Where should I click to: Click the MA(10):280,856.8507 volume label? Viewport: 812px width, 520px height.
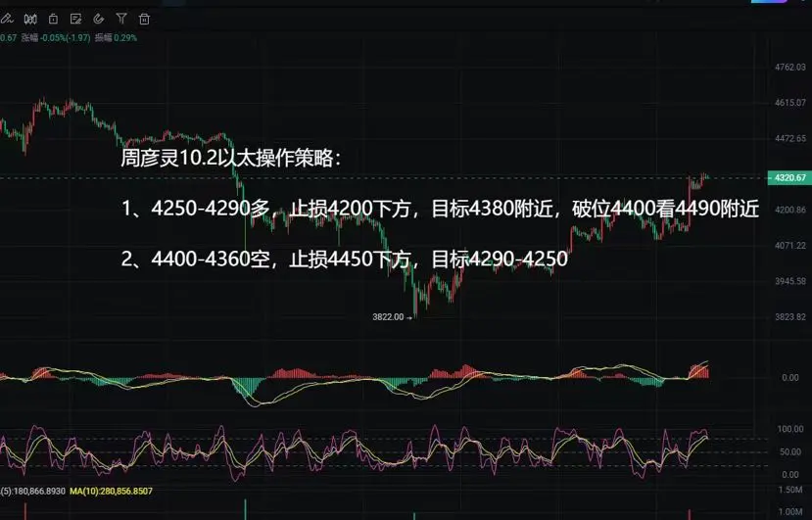[x=111, y=491]
